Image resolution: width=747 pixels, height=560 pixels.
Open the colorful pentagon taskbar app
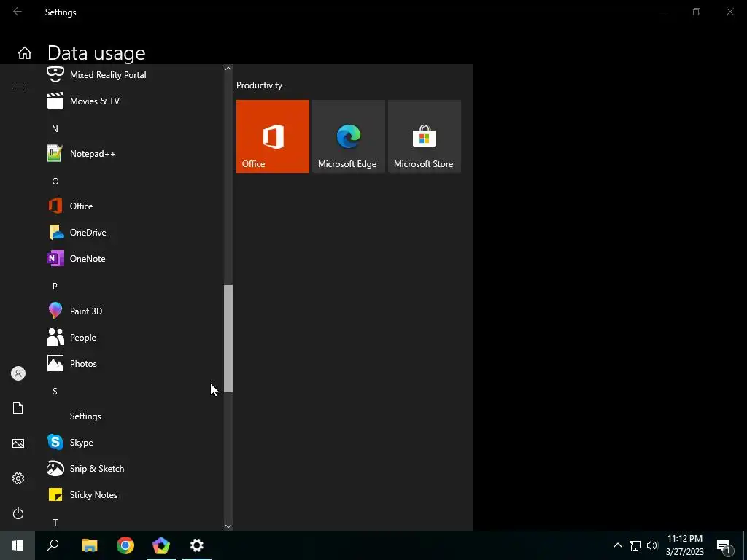(161, 545)
